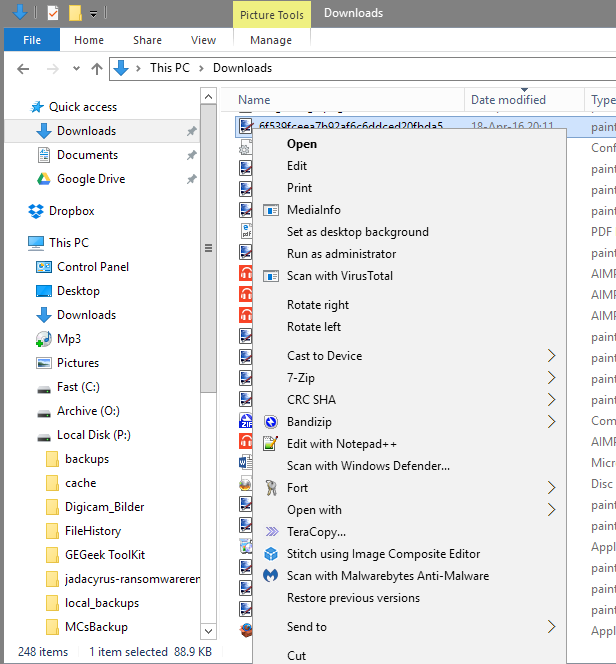Click the new folder icon in title bar
Image resolution: width=616 pixels, height=664 pixels.
[75, 13]
